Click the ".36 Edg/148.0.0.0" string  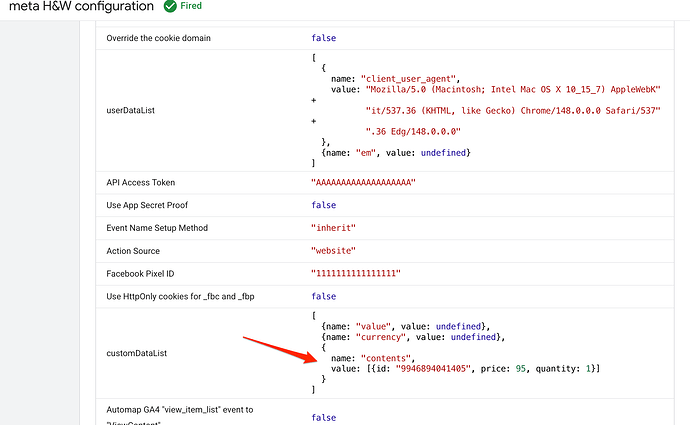coord(413,132)
